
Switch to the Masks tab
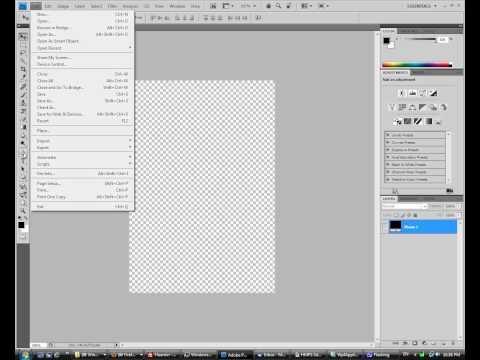click(418, 72)
